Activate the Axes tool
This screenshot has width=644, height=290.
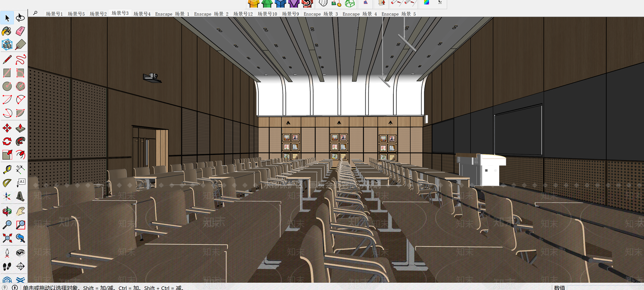pos(7,196)
